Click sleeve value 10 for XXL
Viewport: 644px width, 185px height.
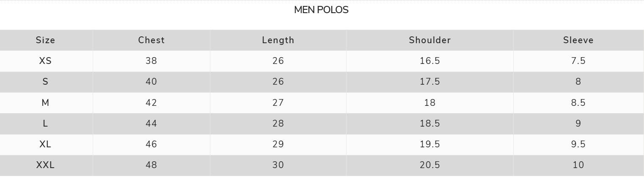tap(578, 165)
